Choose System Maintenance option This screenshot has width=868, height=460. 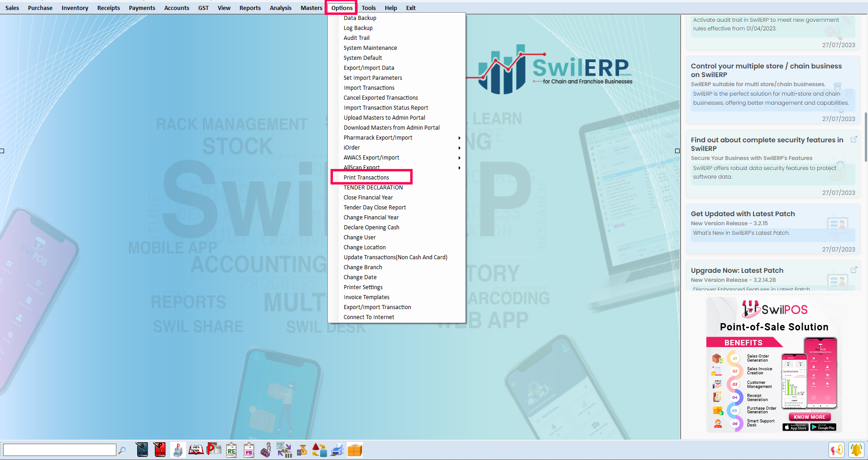coord(370,48)
